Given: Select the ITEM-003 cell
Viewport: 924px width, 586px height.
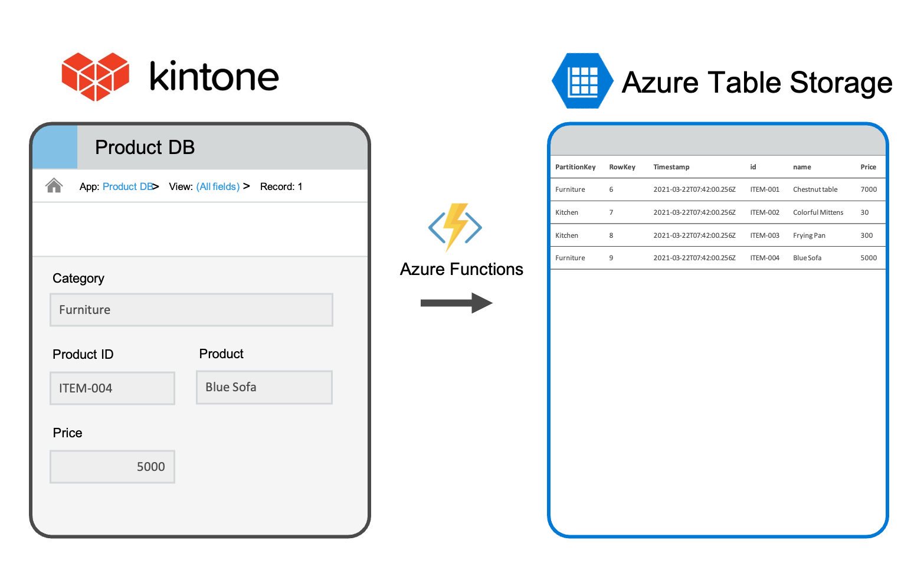Looking at the screenshot, I should click(765, 235).
